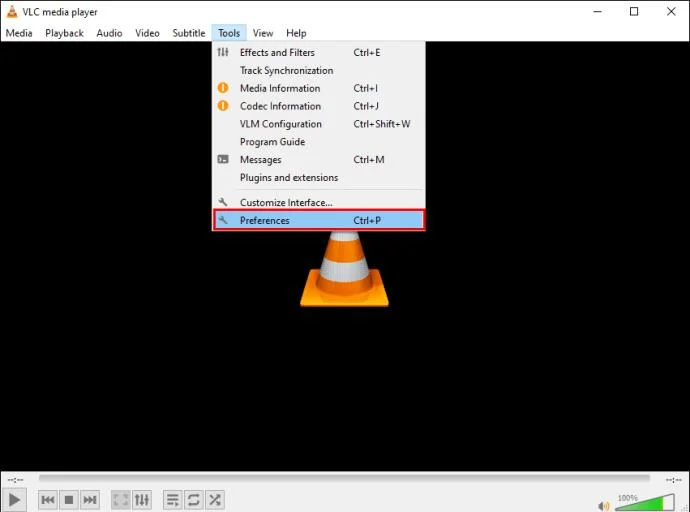The image size is (690, 512).
Task: Open the Media menu
Action: click(19, 33)
